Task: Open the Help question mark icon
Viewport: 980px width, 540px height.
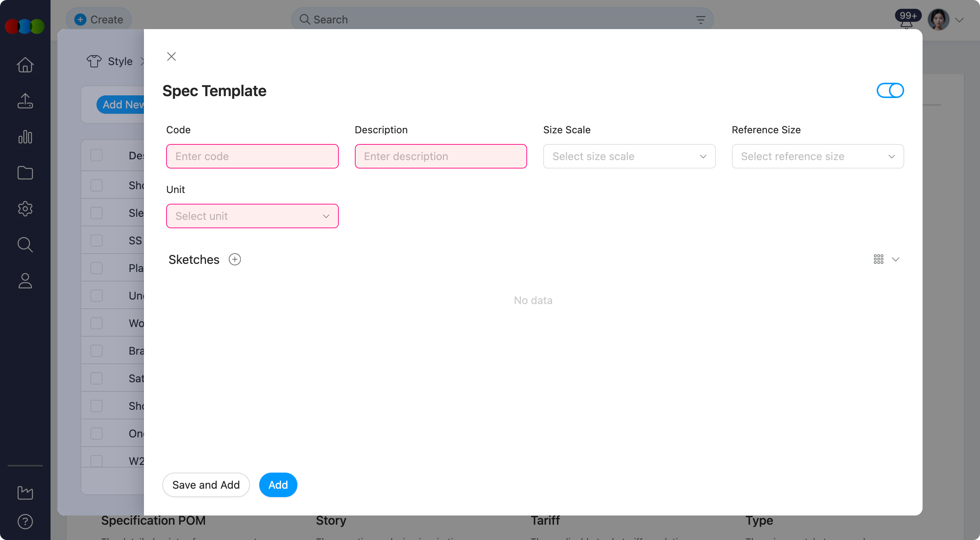Action: tap(25, 521)
